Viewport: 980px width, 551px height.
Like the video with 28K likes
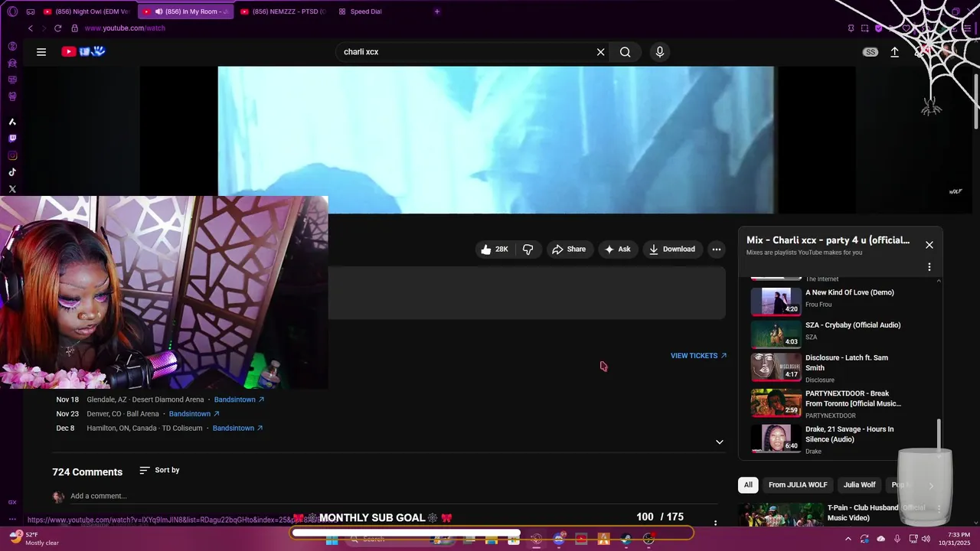[495, 249]
